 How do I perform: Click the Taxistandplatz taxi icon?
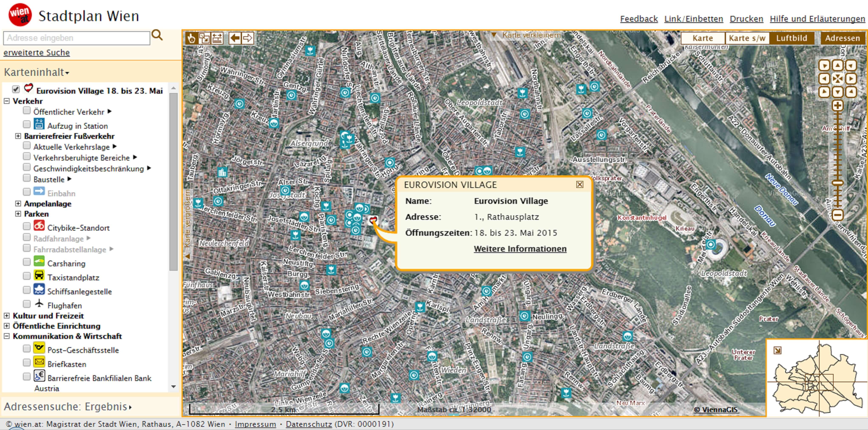[39, 275]
